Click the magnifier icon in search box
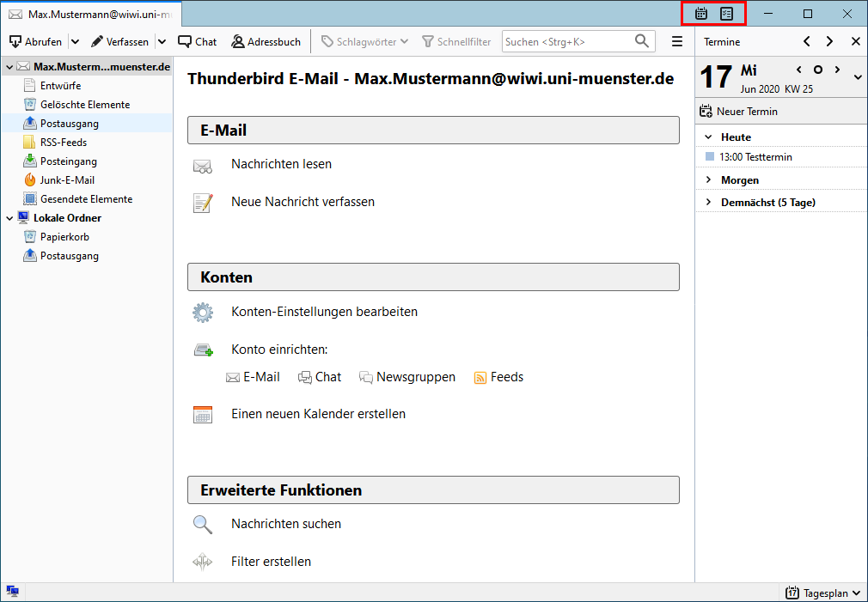 pos(642,41)
